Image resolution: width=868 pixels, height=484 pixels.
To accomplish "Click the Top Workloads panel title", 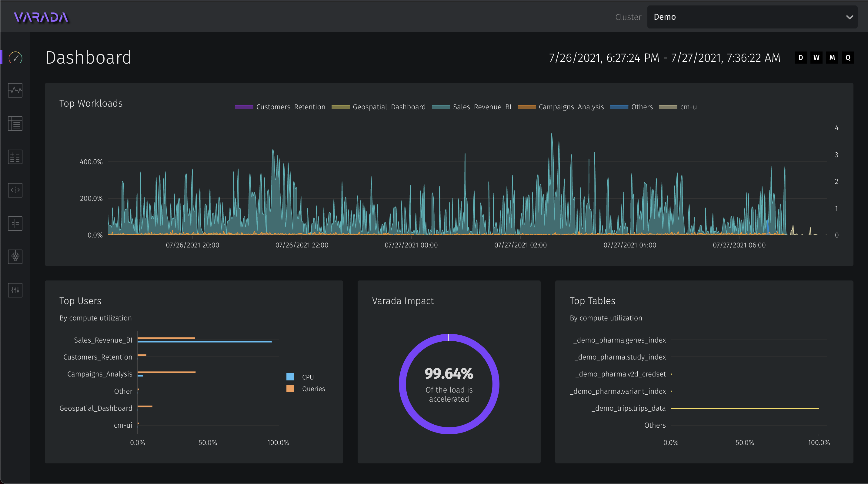I will click(x=91, y=103).
